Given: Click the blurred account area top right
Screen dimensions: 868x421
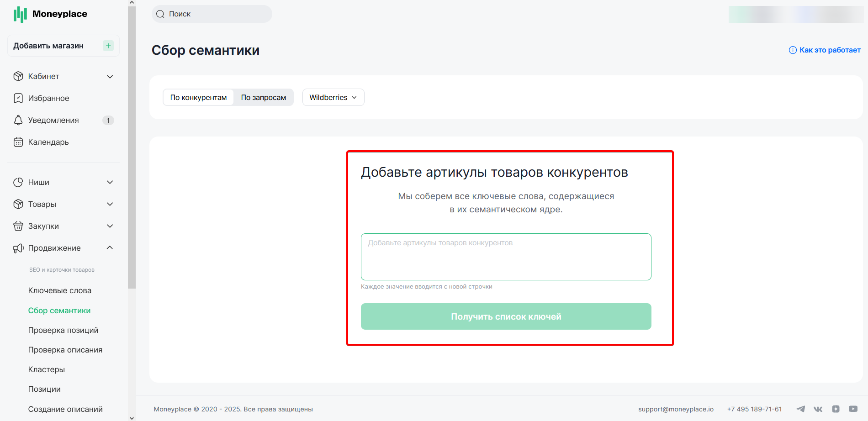Looking at the screenshot, I should [x=796, y=14].
